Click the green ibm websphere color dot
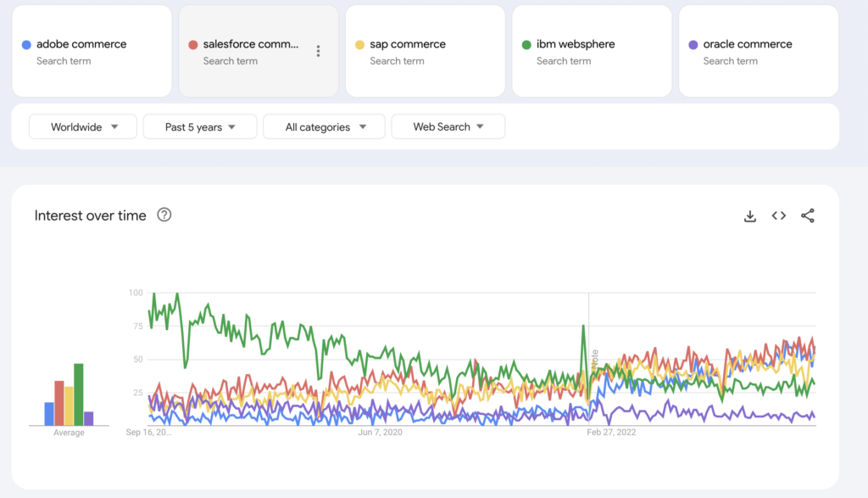The width and height of the screenshot is (868, 498). (x=526, y=44)
